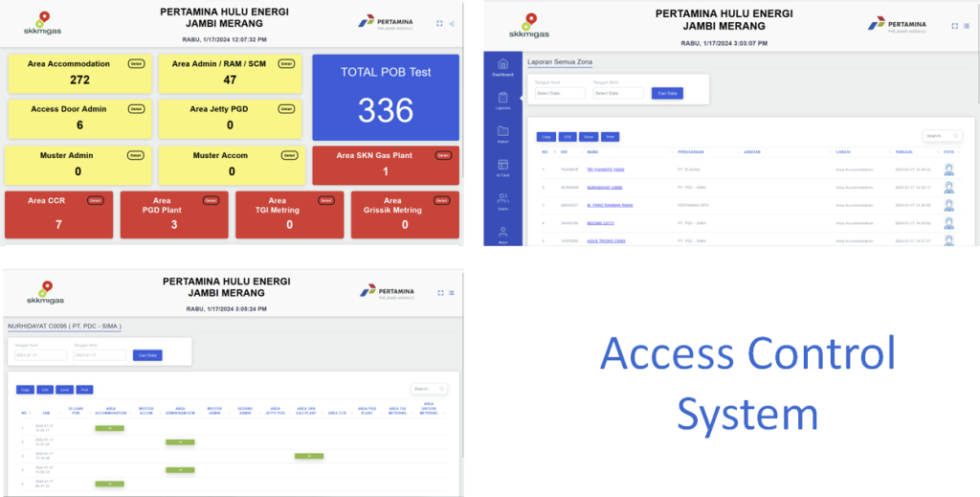Open Detail for Area Grissik Metring card
Viewport: 980px width, 497px height.
[442, 201]
